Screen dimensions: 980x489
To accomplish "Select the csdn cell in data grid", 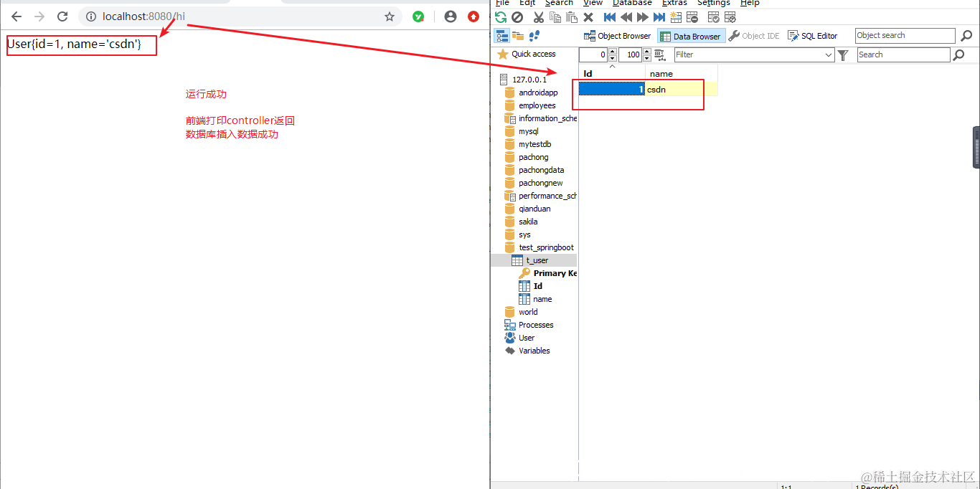I will [681, 89].
